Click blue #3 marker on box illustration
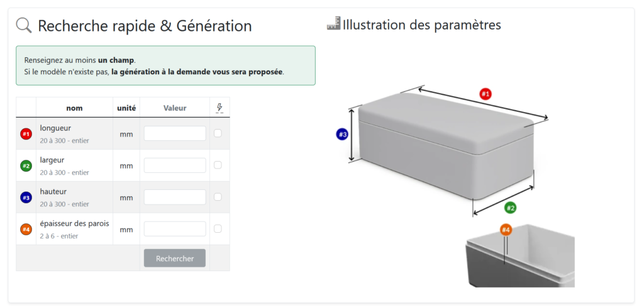Viewport: 644px width, 307px height. 342,134
